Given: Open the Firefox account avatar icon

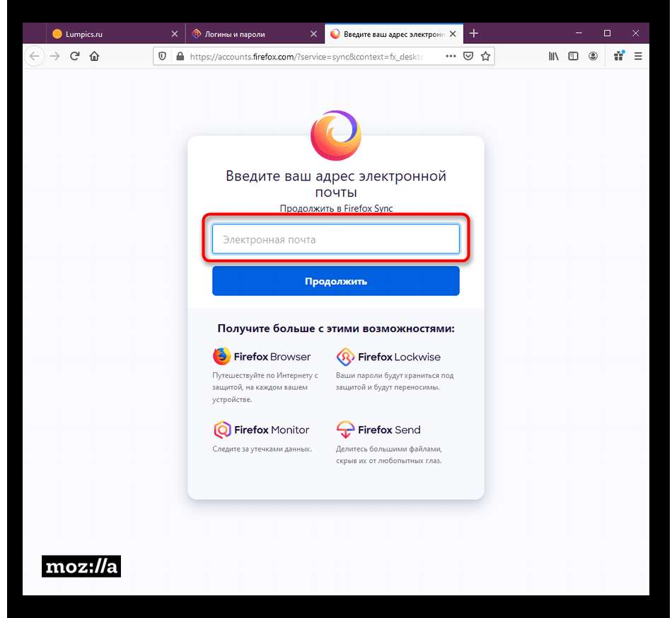Looking at the screenshot, I should [x=593, y=56].
